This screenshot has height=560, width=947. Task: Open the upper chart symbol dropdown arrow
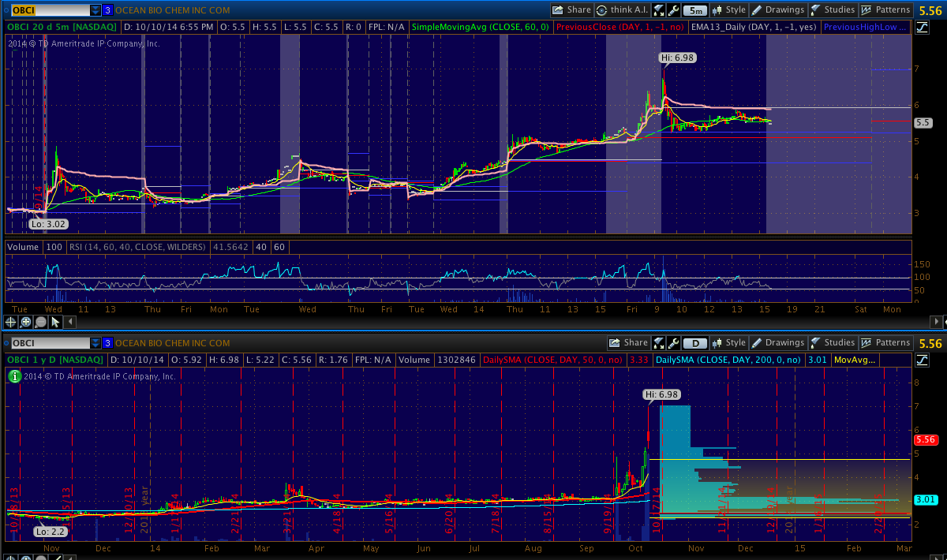[95, 10]
